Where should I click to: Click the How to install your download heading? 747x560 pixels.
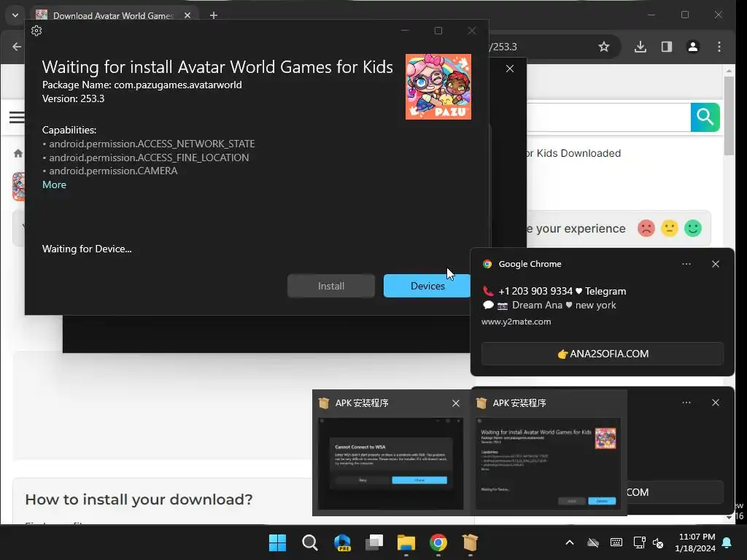coord(139,499)
